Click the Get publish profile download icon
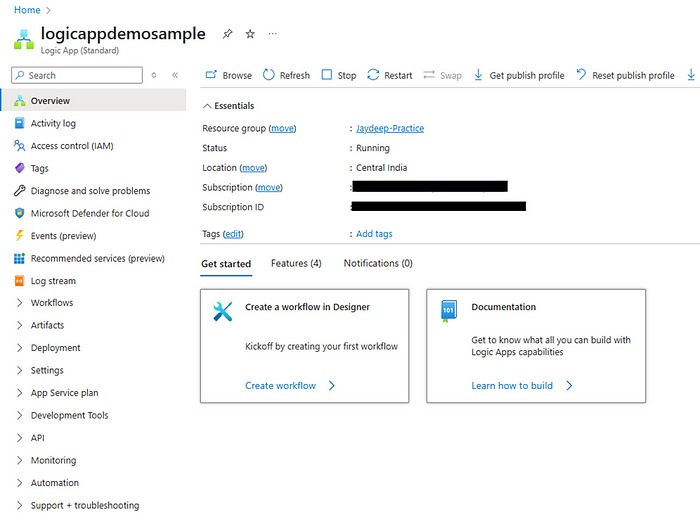The width and height of the screenshot is (700, 526). (x=478, y=75)
